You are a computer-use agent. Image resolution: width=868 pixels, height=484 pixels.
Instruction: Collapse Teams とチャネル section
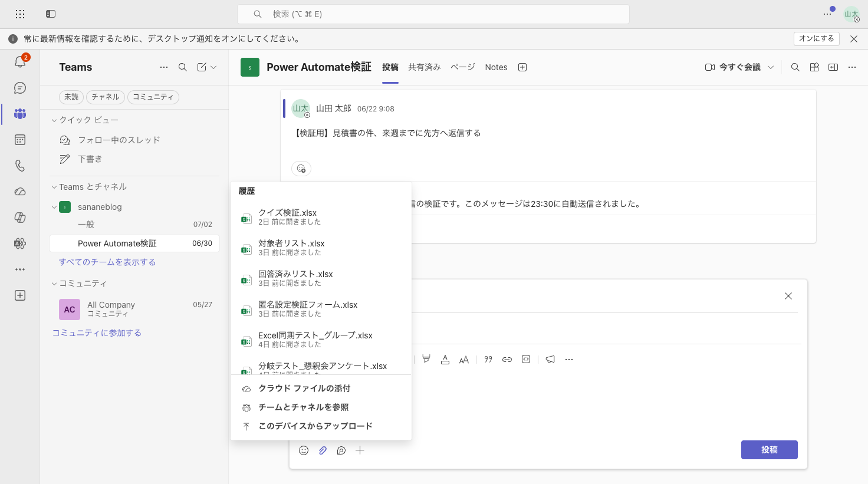coord(54,187)
